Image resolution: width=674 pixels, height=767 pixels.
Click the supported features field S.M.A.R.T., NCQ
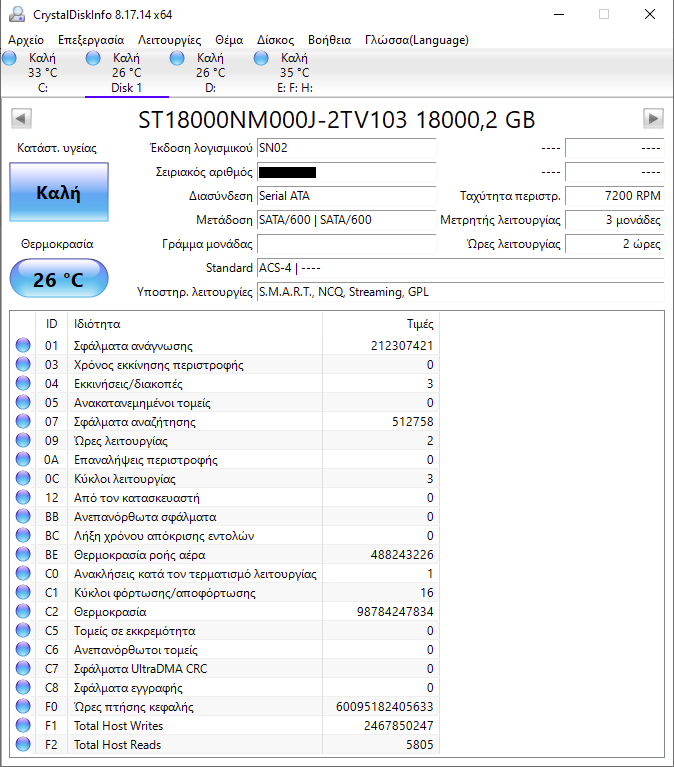click(460, 292)
